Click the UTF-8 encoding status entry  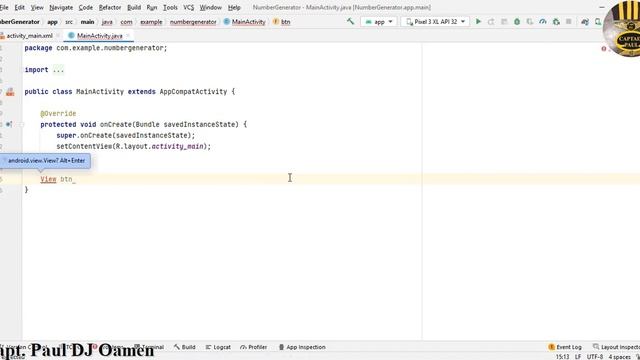coord(595,357)
